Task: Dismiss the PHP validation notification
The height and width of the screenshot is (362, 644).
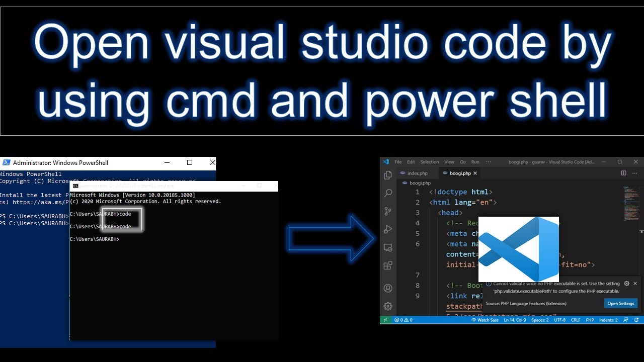Action: click(635, 284)
